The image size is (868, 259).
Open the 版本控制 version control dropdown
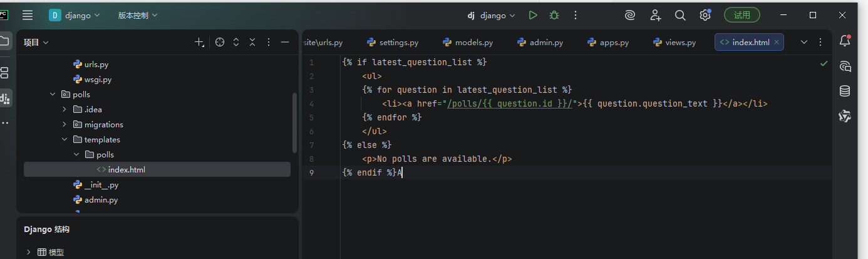(138, 15)
